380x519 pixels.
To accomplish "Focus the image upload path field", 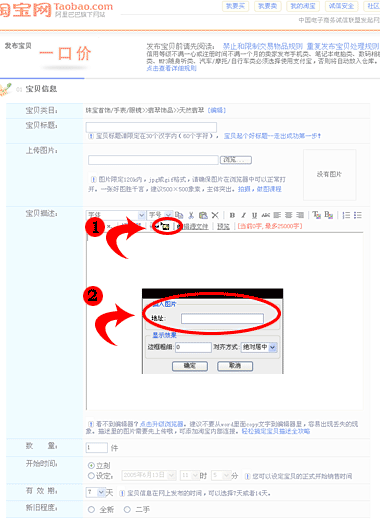I will 153,160.
